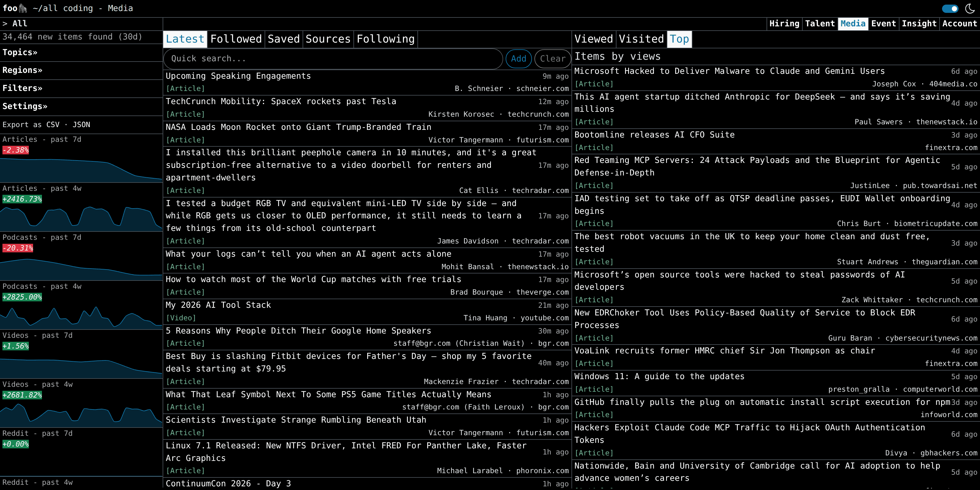Viewport: 980px width, 490px height.
Task: Expand the Filters section
Action: point(22,88)
